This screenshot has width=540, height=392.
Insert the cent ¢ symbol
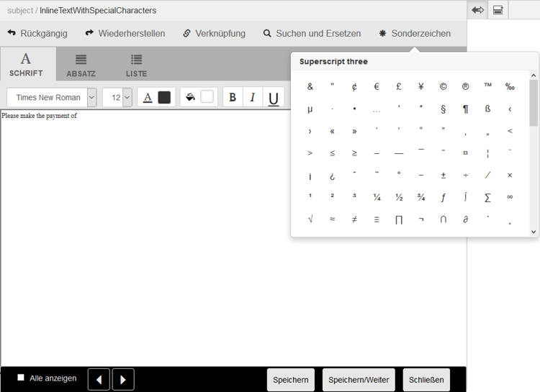pos(354,87)
